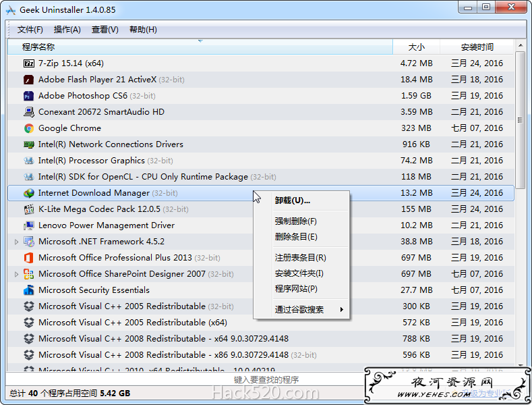532x405 pixels.
Task: Click the Visual C++ 2008 x64 icon
Action: coord(29,339)
